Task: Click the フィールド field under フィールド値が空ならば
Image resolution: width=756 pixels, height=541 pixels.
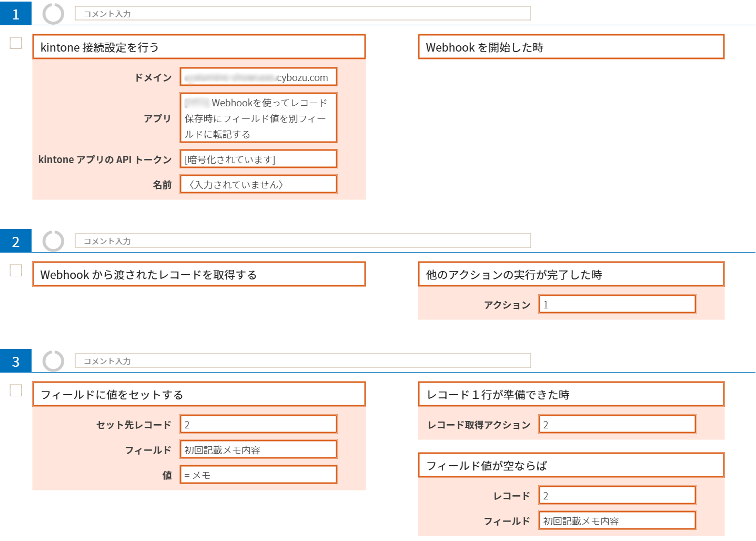Action: 617,520
